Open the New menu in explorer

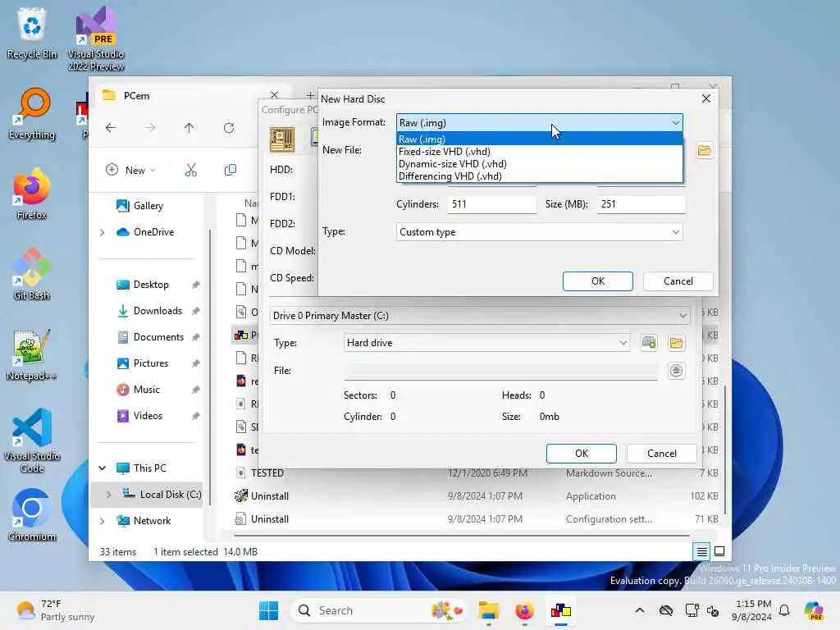click(130, 171)
